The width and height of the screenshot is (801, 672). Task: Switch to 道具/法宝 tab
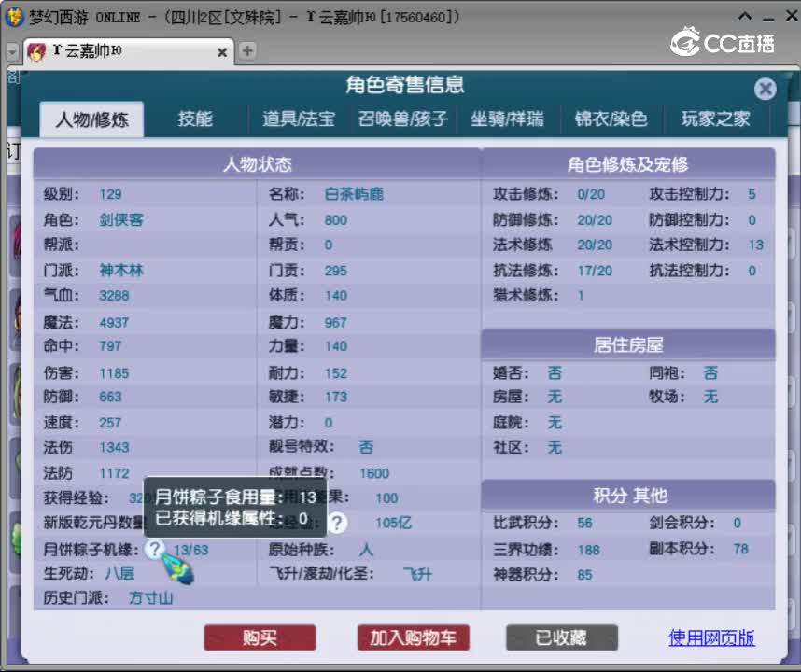point(299,119)
